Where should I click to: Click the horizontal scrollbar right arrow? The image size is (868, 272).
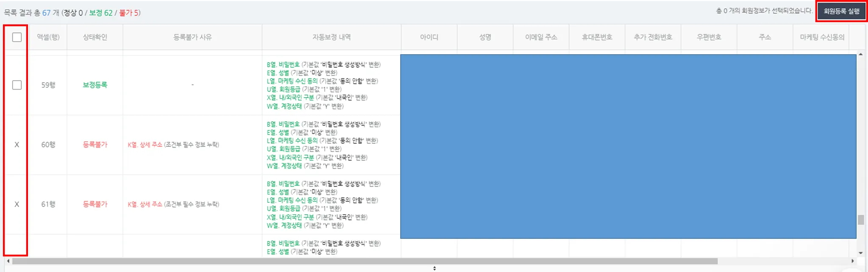(x=853, y=261)
